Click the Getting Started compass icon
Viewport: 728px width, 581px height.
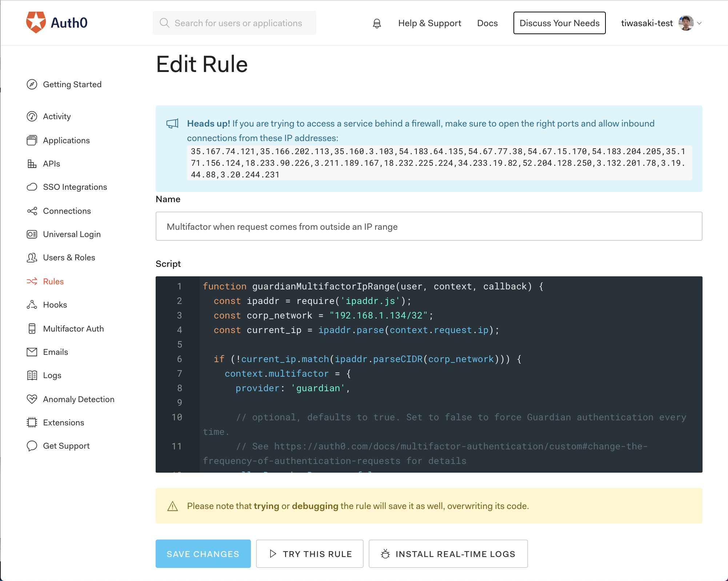tap(32, 84)
